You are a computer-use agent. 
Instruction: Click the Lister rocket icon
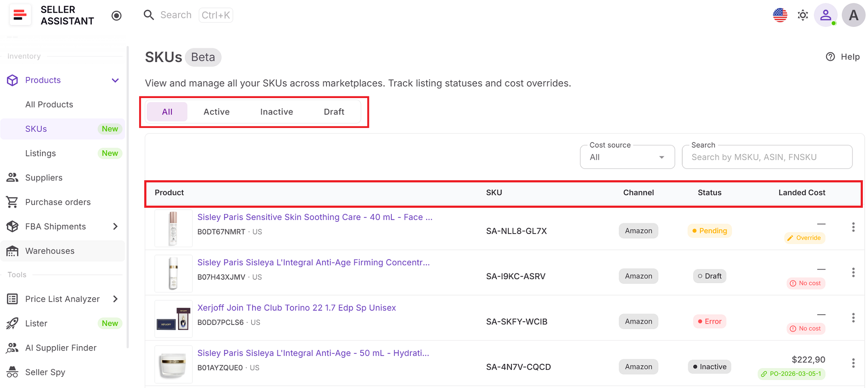coord(12,323)
